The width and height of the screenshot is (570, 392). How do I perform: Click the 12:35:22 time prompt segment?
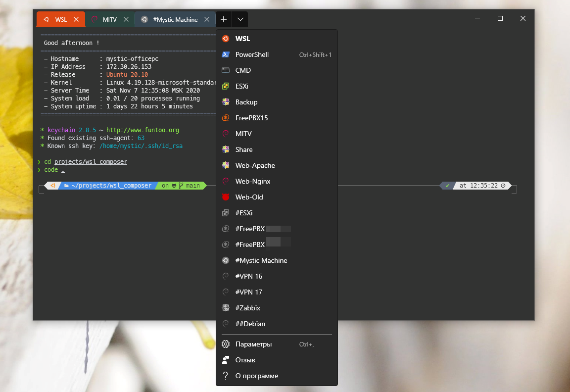[482, 186]
